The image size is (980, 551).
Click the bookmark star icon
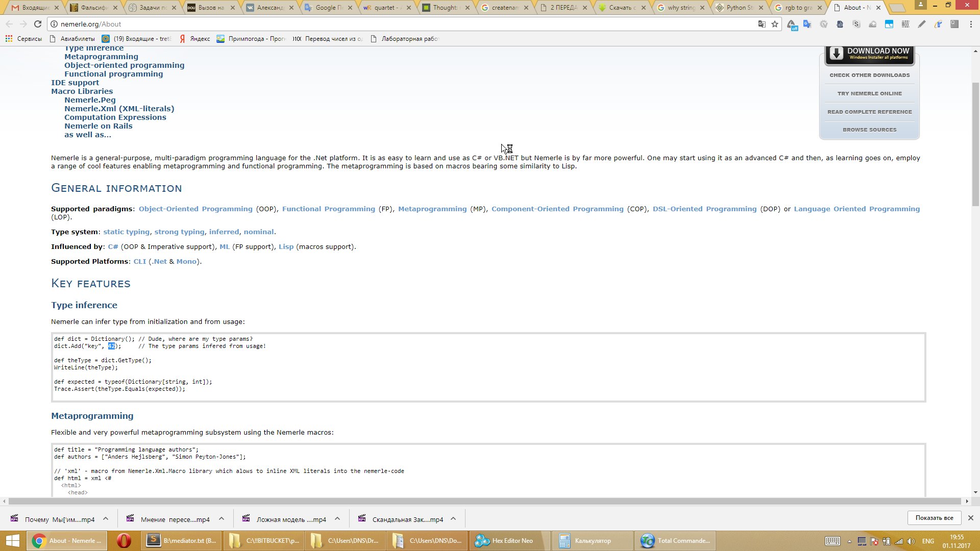[x=775, y=24]
